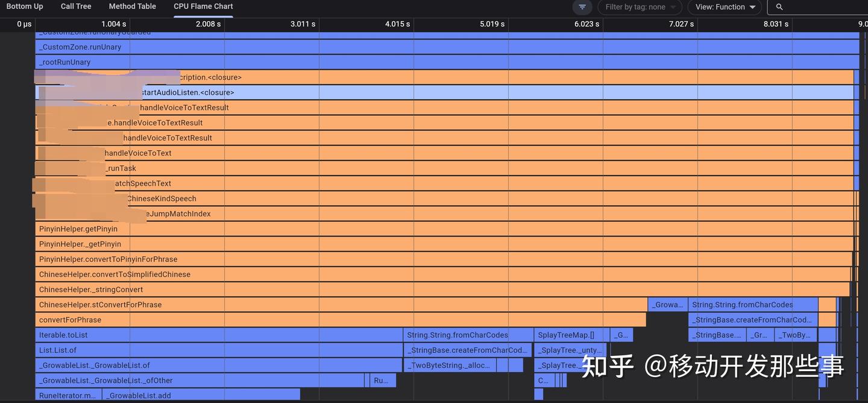Click _TwoByteString._alloc frame
The image size is (868, 403).
pos(450,365)
